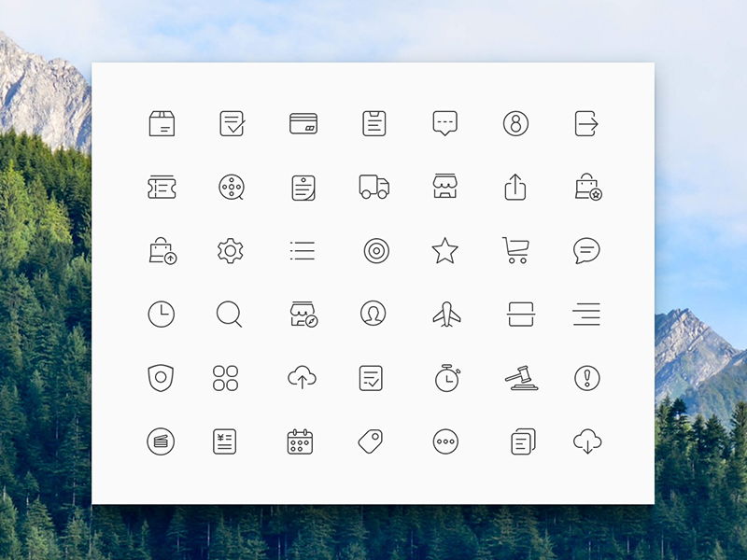Select the circled number eight icon

click(x=516, y=124)
